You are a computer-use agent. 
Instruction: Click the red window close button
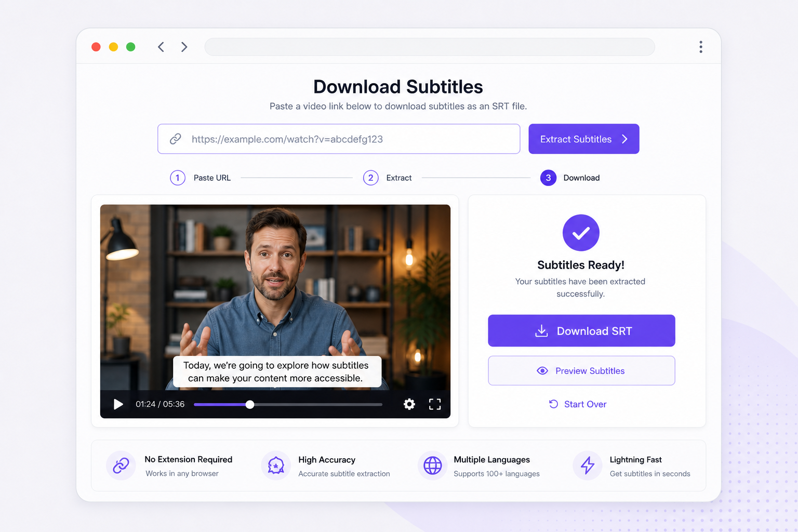point(96,47)
